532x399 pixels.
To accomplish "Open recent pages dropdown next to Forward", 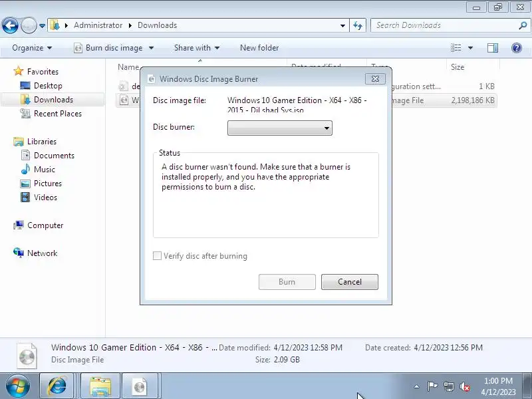I will tap(42, 26).
